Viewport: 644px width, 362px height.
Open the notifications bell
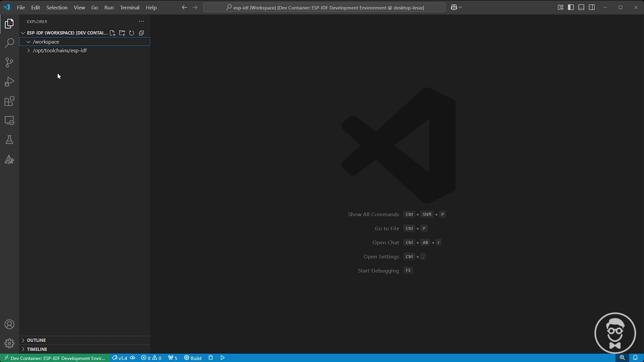635,358
